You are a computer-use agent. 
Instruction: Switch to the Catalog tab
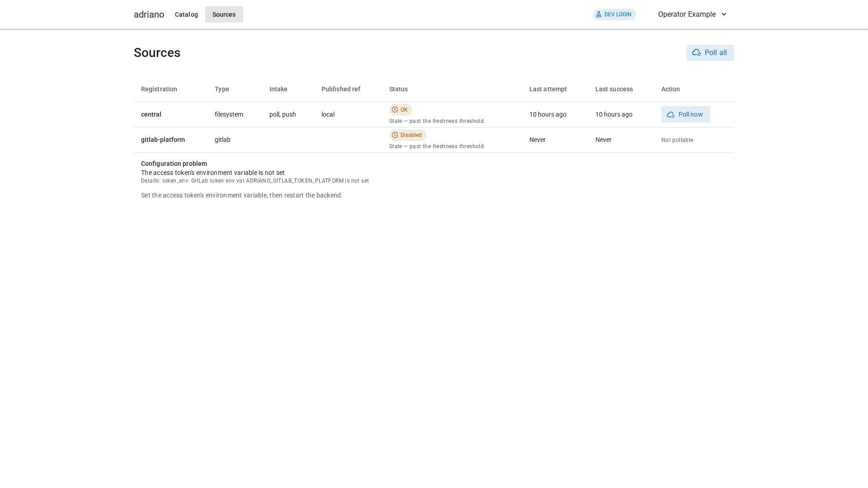click(186, 14)
